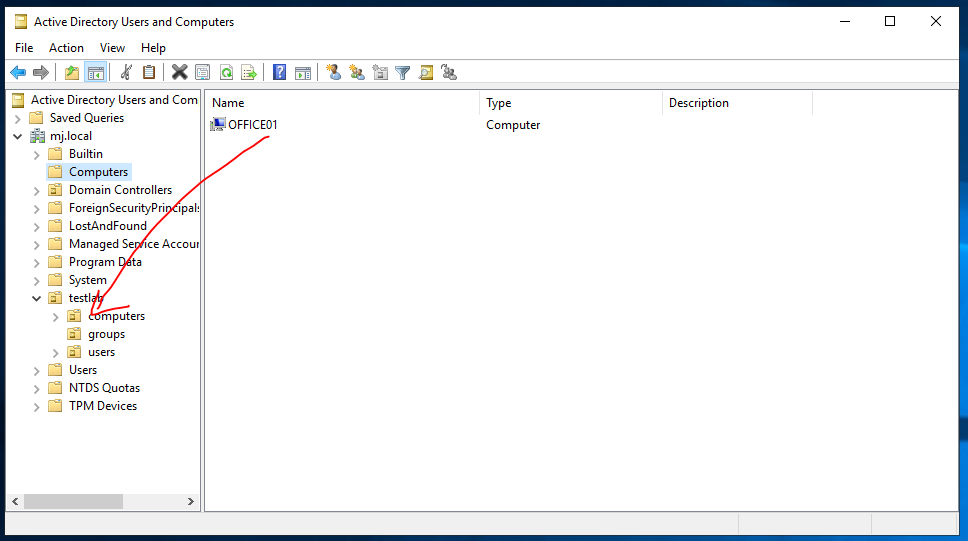This screenshot has height=541, width=968.
Task: Collapse the mj.local domain node
Action: (x=18, y=136)
